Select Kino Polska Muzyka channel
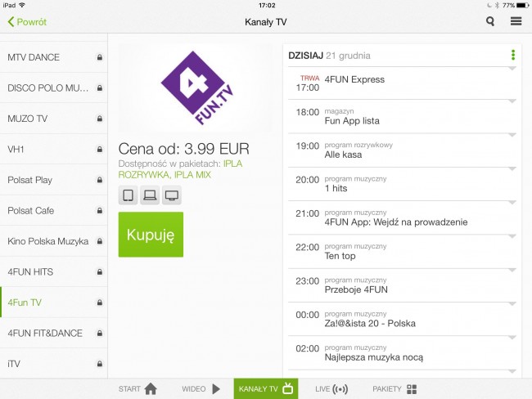This screenshot has width=532, height=399. (53, 241)
